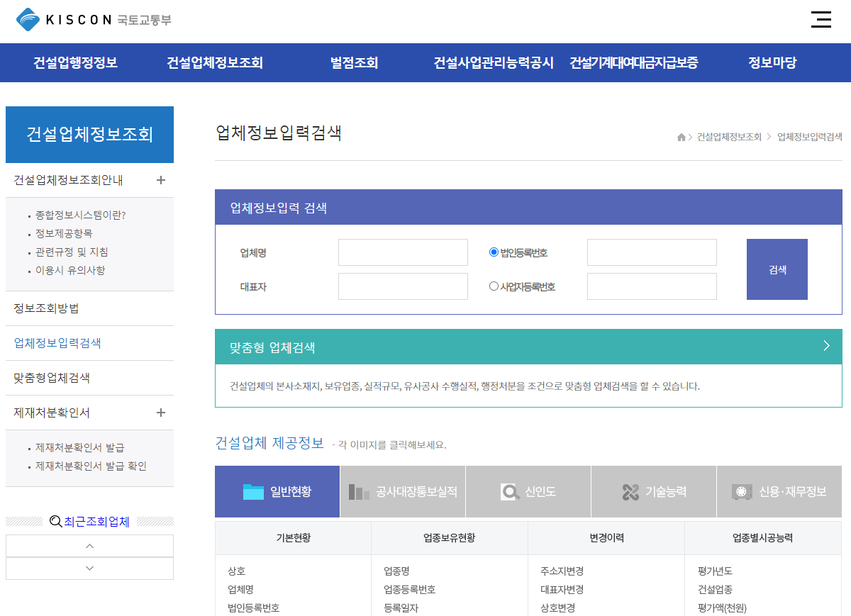
Task: Click the 대표자 input field
Action: (x=403, y=286)
